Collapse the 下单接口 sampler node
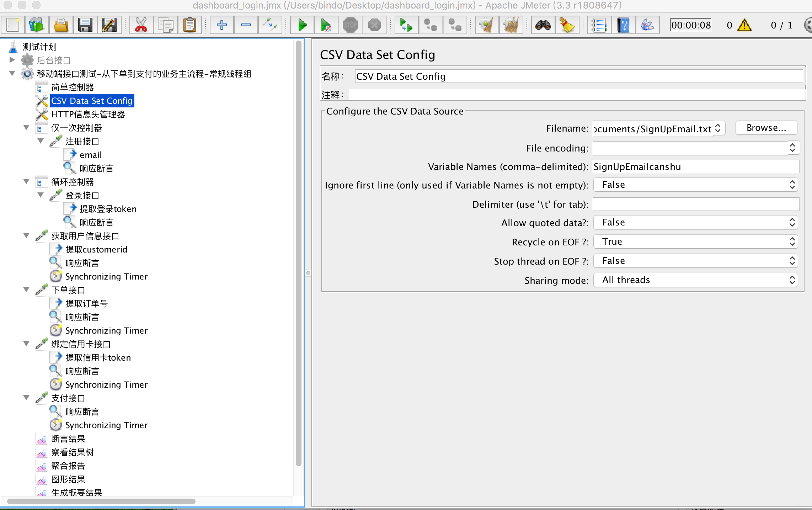Viewport: 812px width, 510px height. pos(26,289)
